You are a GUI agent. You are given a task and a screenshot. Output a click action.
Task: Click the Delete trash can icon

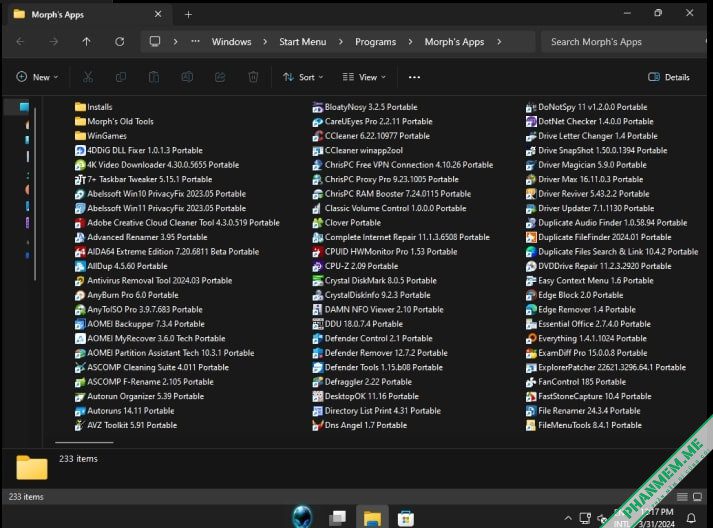[x=253, y=77]
